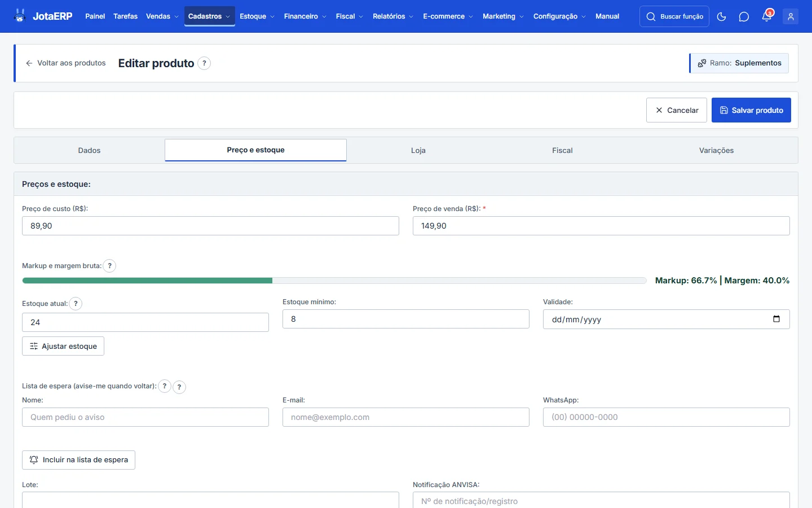Go back via Voltar aos produtos
The image size is (812, 508).
pos(66,63)
